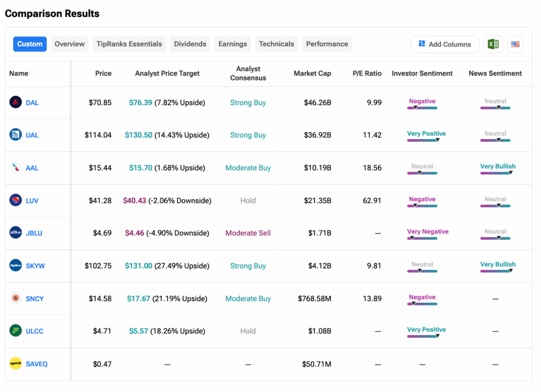Open the Dividends tab
The width and height of the screenshot is (541, 392).
(190, 44)
